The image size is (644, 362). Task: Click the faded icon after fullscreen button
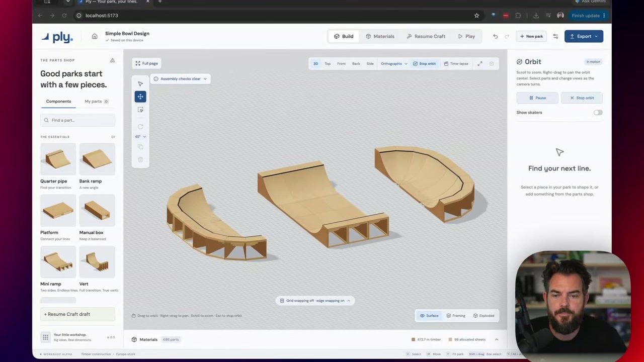[492, 64]
